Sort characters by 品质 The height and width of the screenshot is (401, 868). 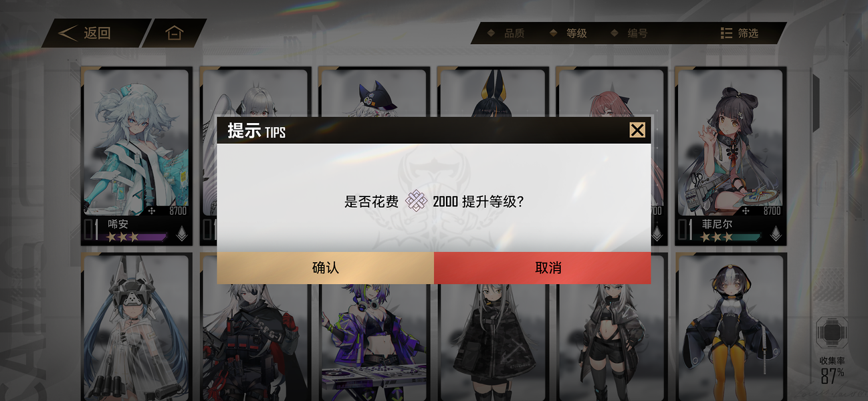[x=506, y=33]
